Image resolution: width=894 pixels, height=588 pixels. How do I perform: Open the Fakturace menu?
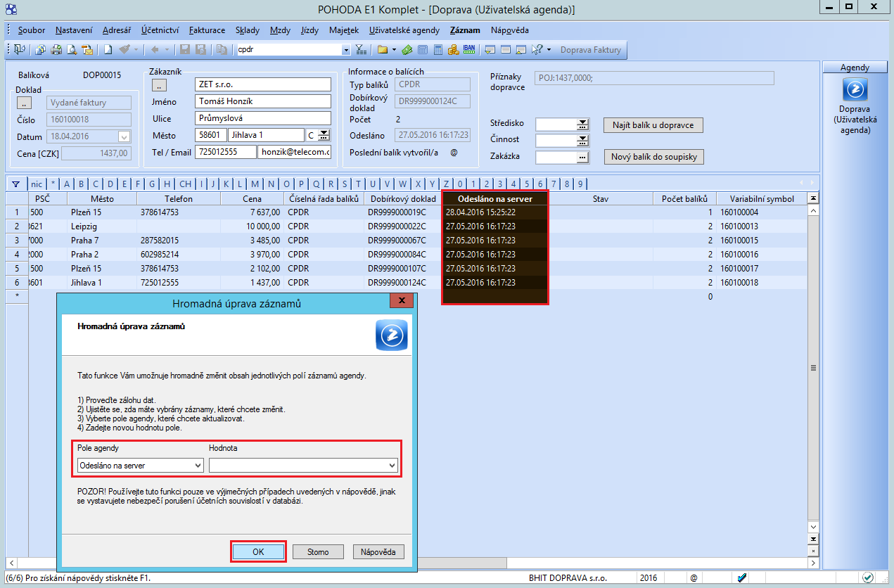(x=207, y=30)
